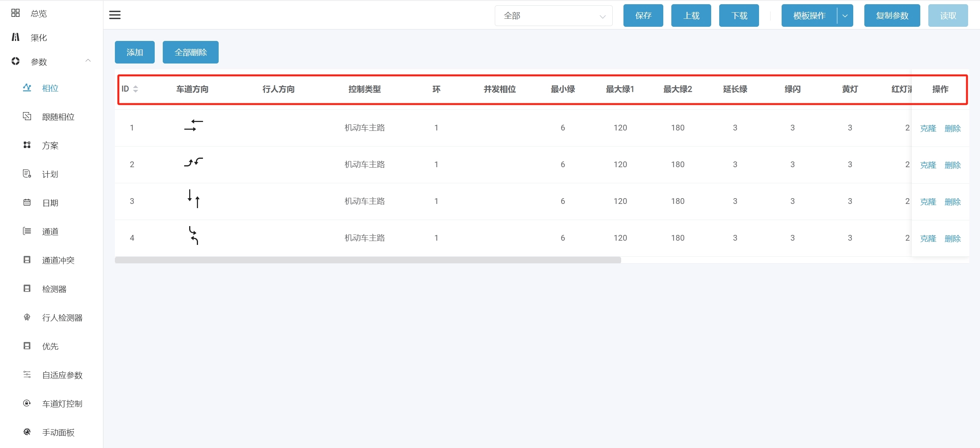Open the 总览 overview icon

pyautogui.click(x=15, y=13)
